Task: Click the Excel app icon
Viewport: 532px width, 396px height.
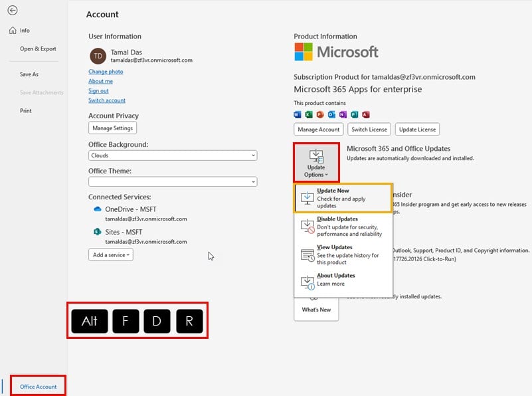Action: [309, 115]
